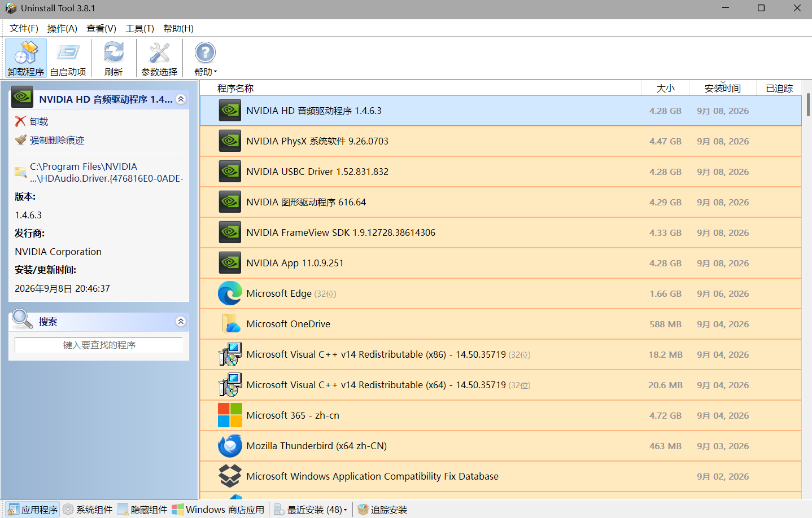812x518 pixels.
Task: Open the 帮助 toolbar dropdown
Action: click(x=205, y=58)
